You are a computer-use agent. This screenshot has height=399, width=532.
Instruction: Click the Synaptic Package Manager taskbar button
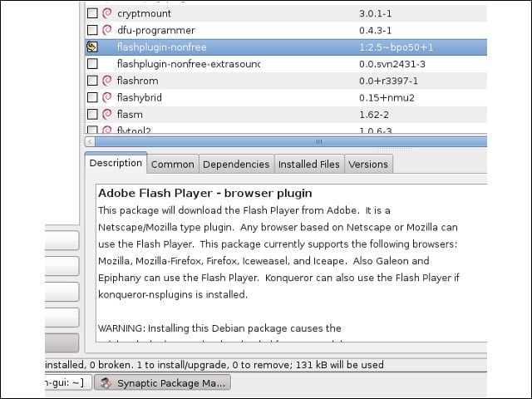tap(163, 383)
